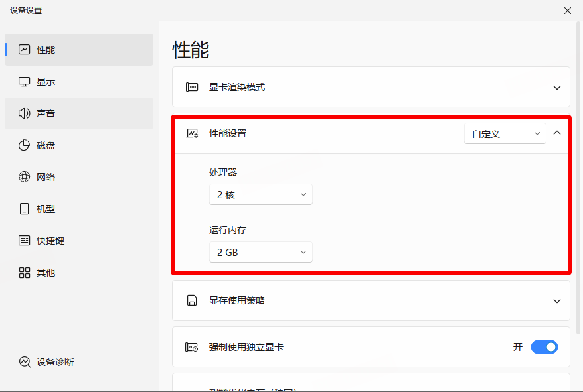Switch to the 显示 settings tab

point(46,82)
